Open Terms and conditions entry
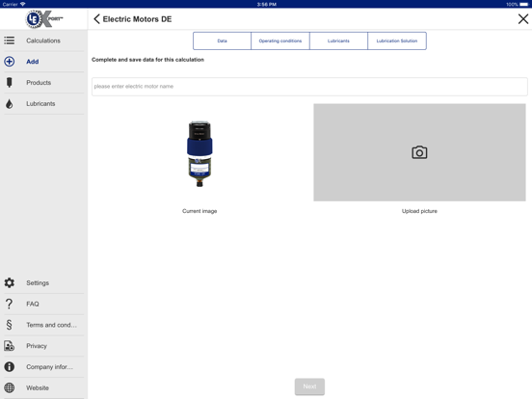Screen dimensions: 532x399 (43, 325)
